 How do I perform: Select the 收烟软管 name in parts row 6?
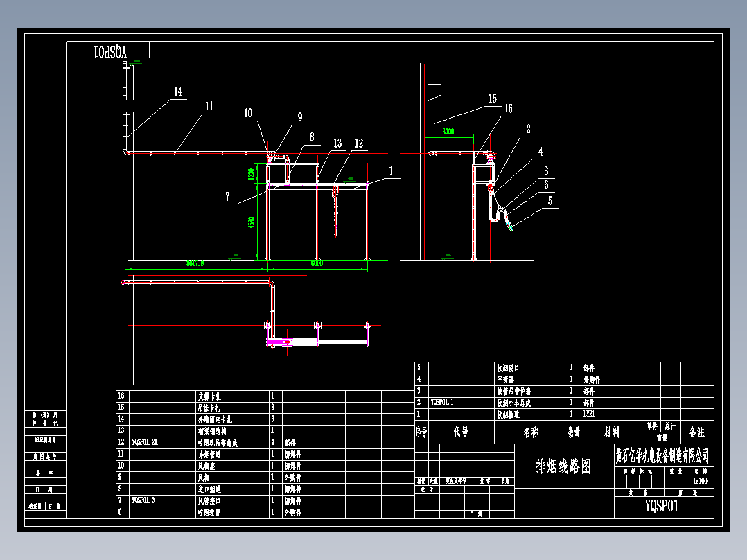pos(209,513)
